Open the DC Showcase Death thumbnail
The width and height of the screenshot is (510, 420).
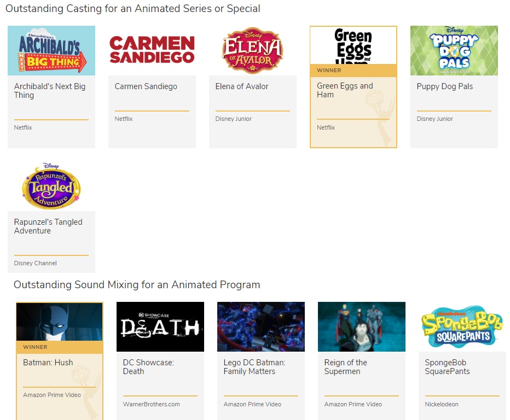click(160, 327)
